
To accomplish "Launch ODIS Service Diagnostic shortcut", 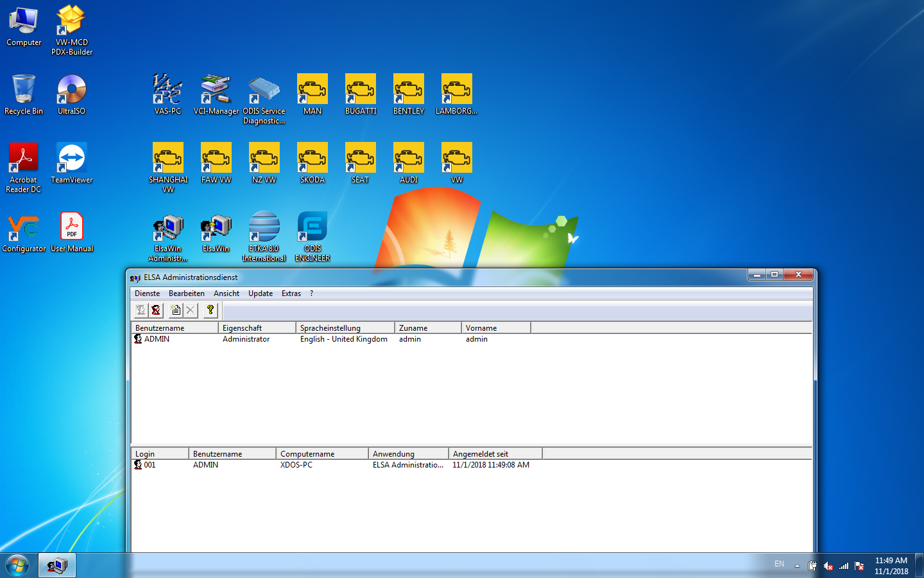I will click(x=264, y=99).
